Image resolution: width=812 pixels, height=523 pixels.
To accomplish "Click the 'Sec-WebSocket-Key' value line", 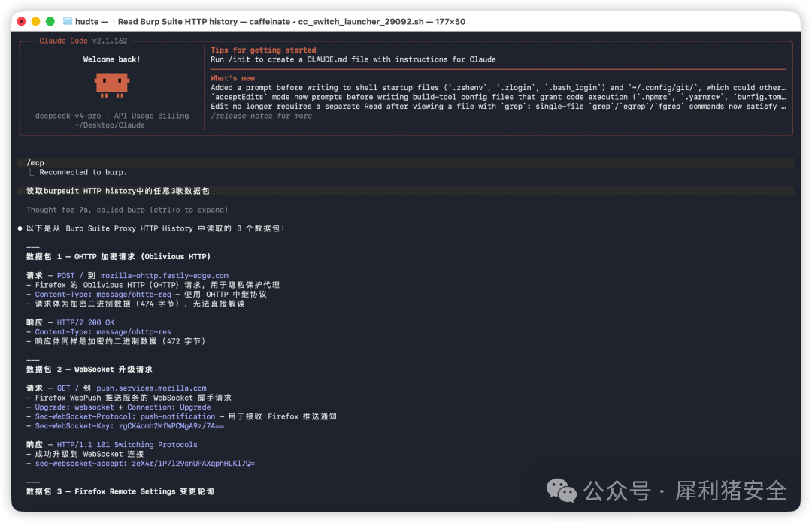I will (126, 426).
